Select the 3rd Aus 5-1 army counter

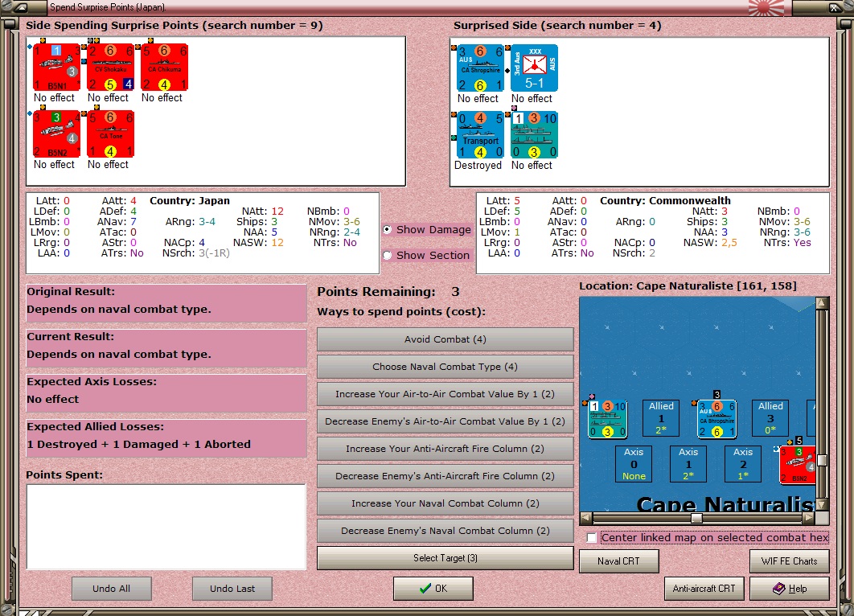534,68
